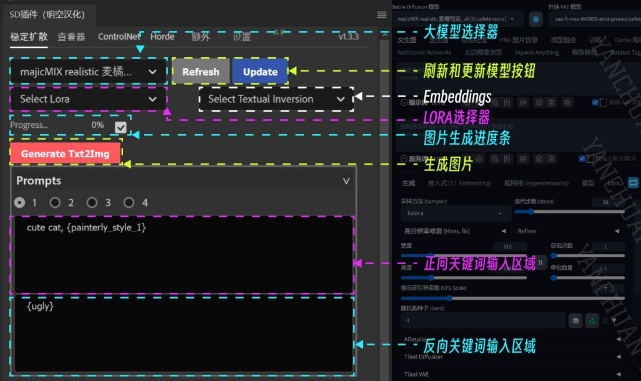641x381 pixels.
Task: Toggle the checked blue checkbox in WebUI 提示词 row
Action: point(595,102)
